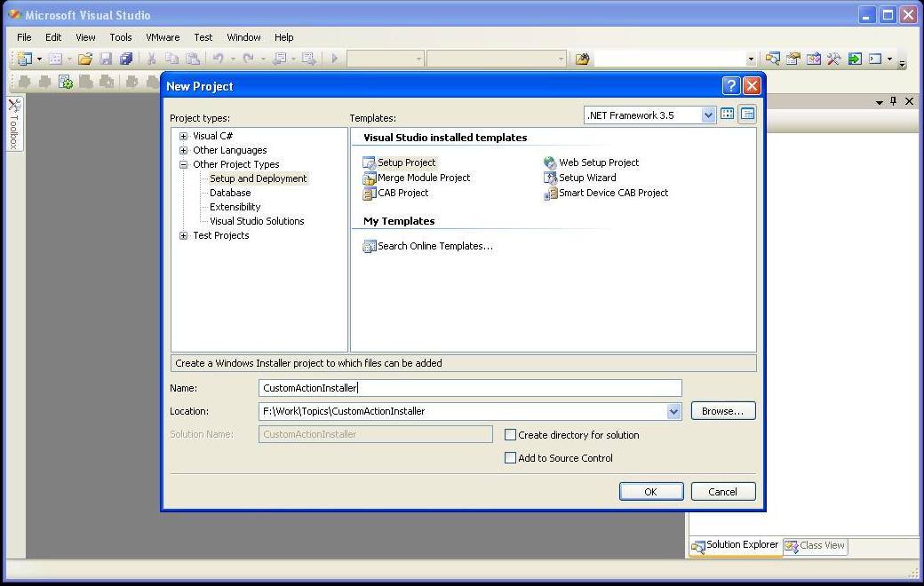Click the Save All toolbar icon
The height and width of the screenshot is (586, 924).
coord(126,59)
